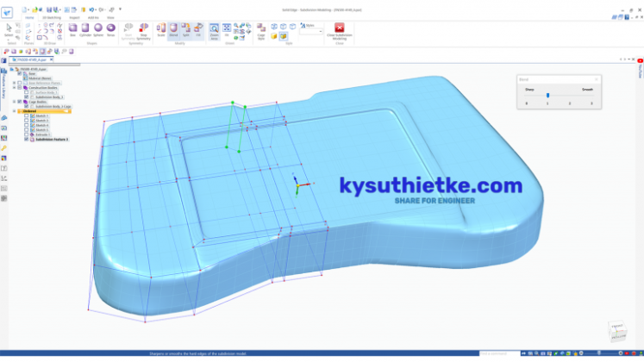
Task: Toggle Subdivision Body_3 Cage checkbox
Action: tap(26, 106)
